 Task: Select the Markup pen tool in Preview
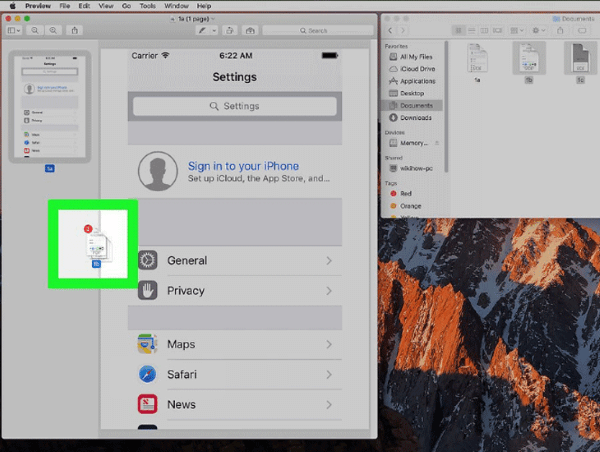coord(203,31)
